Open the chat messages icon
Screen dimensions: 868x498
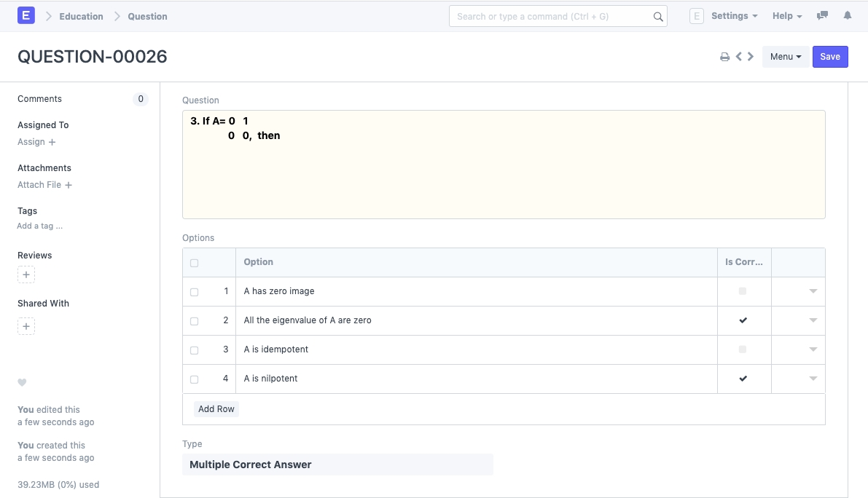(822, 16)
